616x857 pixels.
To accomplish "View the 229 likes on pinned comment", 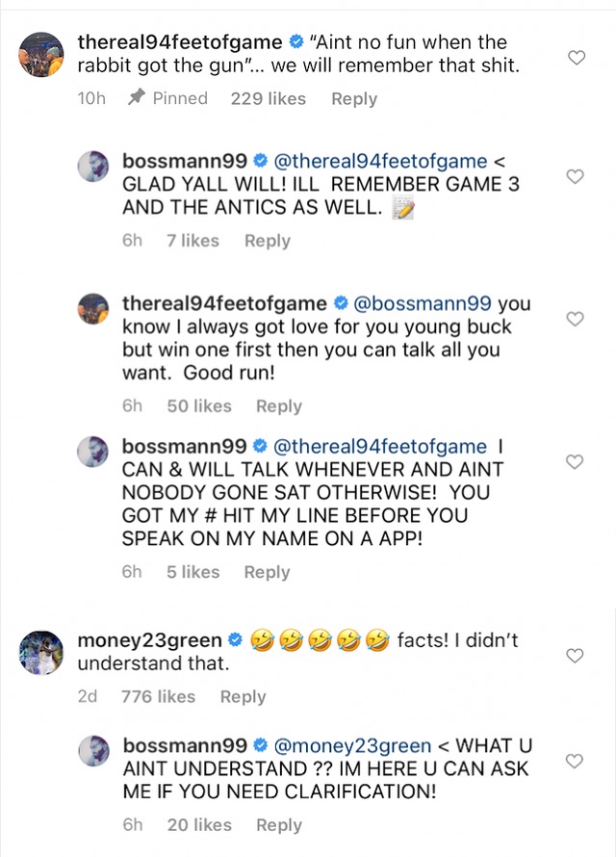I will click(268, 98).
